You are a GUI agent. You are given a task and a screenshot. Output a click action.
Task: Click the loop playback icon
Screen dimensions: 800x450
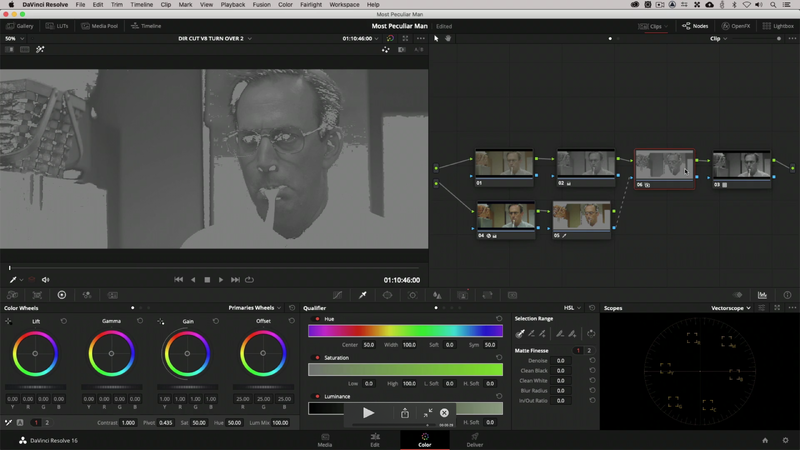tap(249, 280)
